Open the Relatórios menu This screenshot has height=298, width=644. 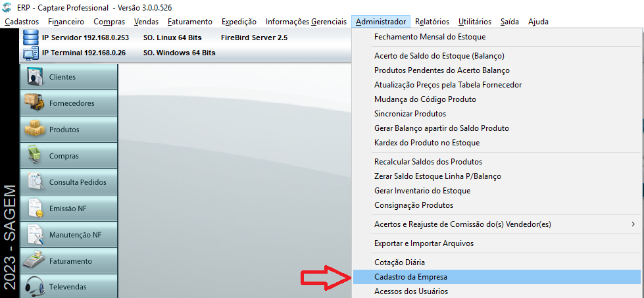coord(432,22)
